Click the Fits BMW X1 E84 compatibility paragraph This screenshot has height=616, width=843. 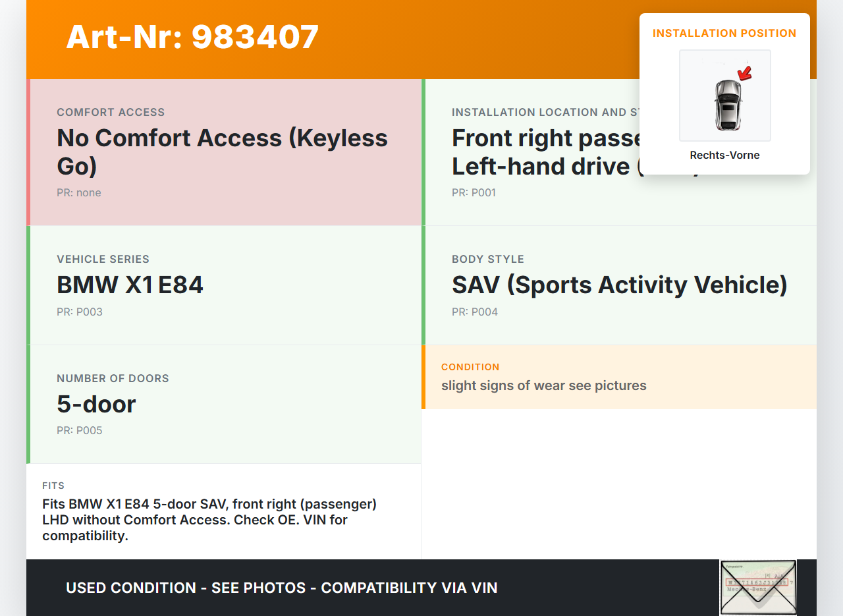tap(209, 520)
